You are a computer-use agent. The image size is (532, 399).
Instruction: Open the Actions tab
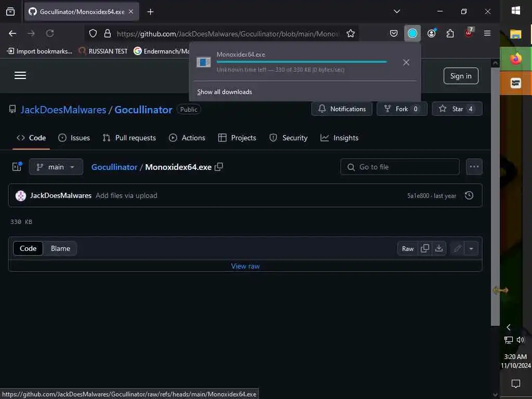click(187, 138)
